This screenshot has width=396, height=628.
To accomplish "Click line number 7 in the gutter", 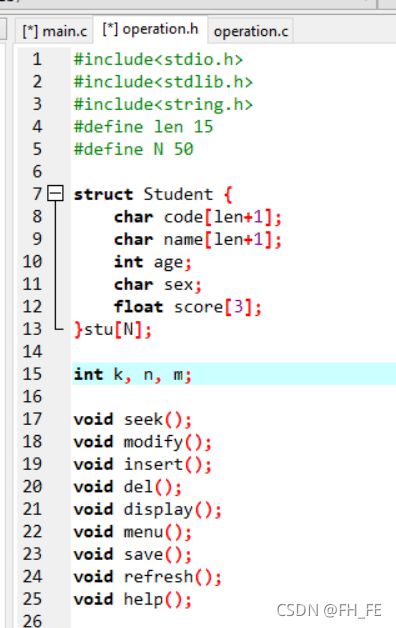I will [x=37, y=194].
